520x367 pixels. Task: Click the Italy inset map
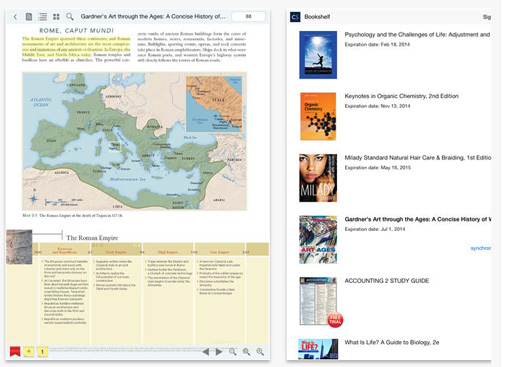(x=214, y=104)
